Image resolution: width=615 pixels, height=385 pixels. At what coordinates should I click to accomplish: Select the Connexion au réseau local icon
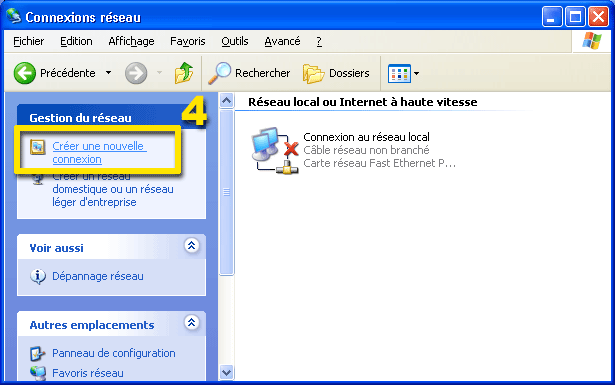coord(275,150)
